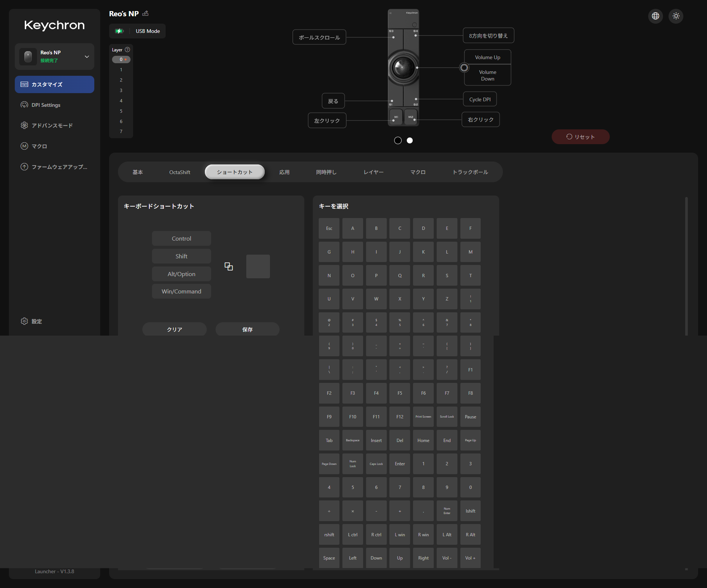Viewport: 707px width, 588px height.
Task: Toggle the light/dark theme sun icon
Action: click(676, 16)
